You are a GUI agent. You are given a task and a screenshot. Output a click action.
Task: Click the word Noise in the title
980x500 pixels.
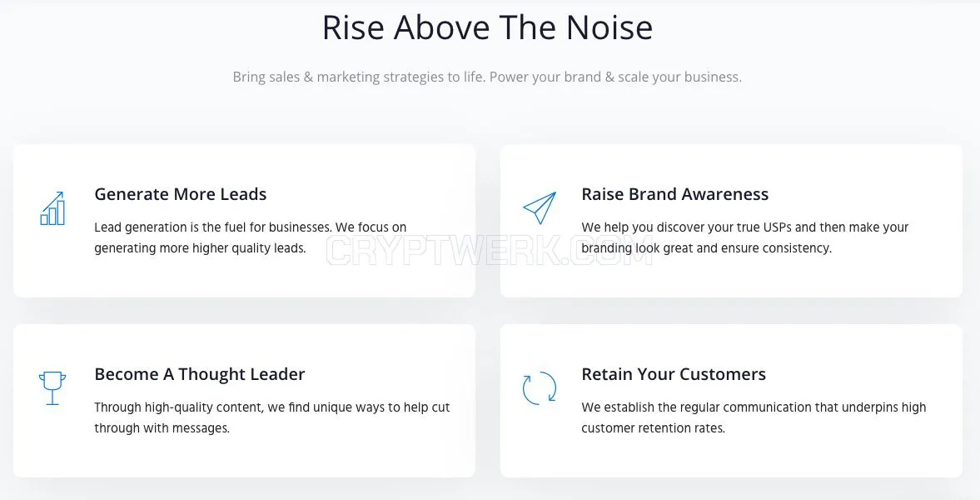coord(609,27)
